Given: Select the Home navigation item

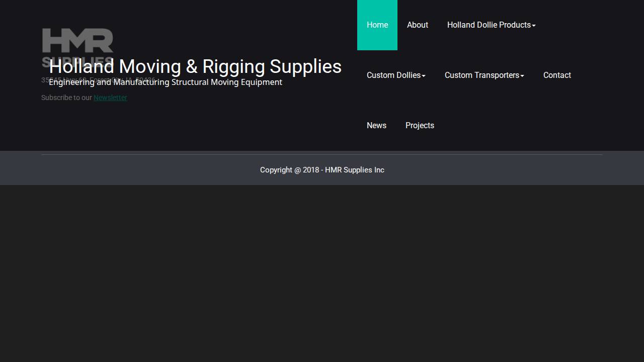Looking at the screenshot, I should (377, 25).
